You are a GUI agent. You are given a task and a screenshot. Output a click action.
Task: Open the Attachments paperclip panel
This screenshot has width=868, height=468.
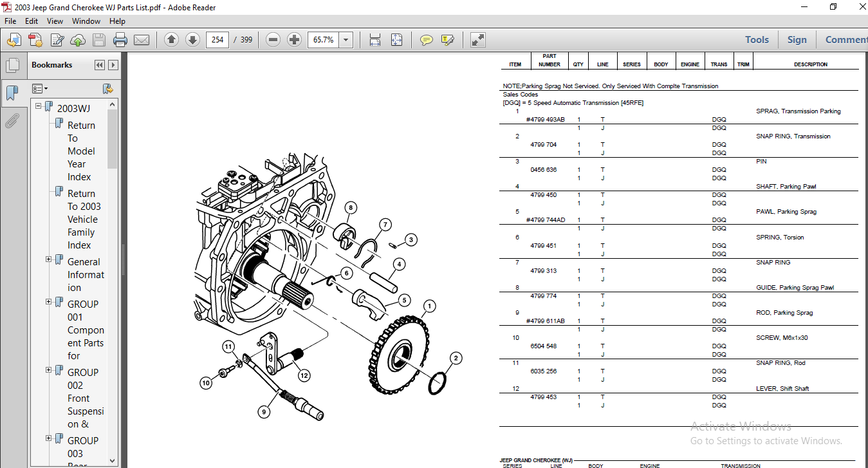12,120
